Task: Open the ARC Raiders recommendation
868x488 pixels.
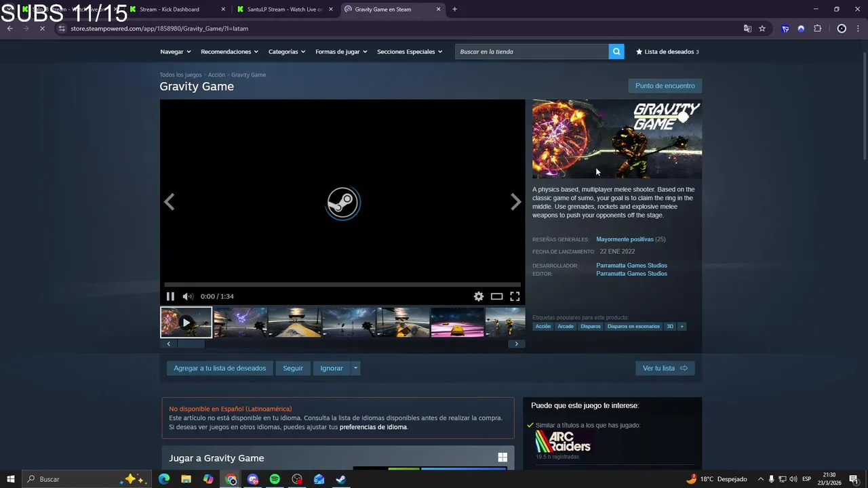Action: tap(563, 442)
